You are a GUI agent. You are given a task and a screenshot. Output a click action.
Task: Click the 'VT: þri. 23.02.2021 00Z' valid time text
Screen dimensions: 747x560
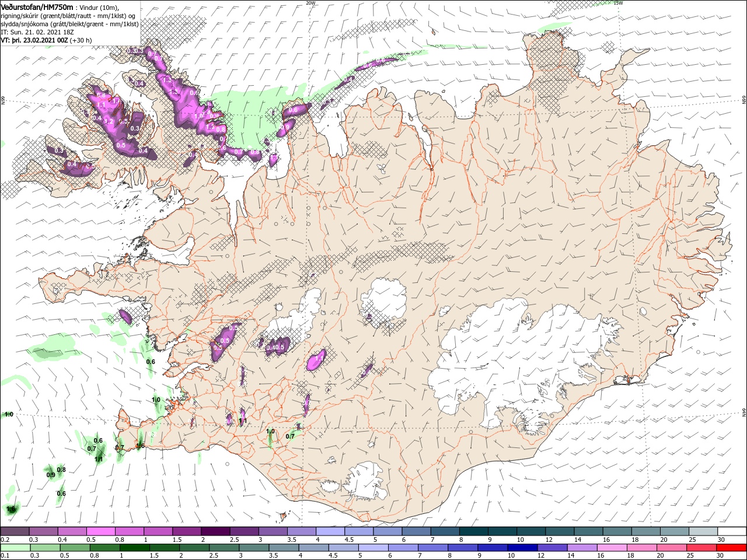pyautogui.click(x=34, y=40)
